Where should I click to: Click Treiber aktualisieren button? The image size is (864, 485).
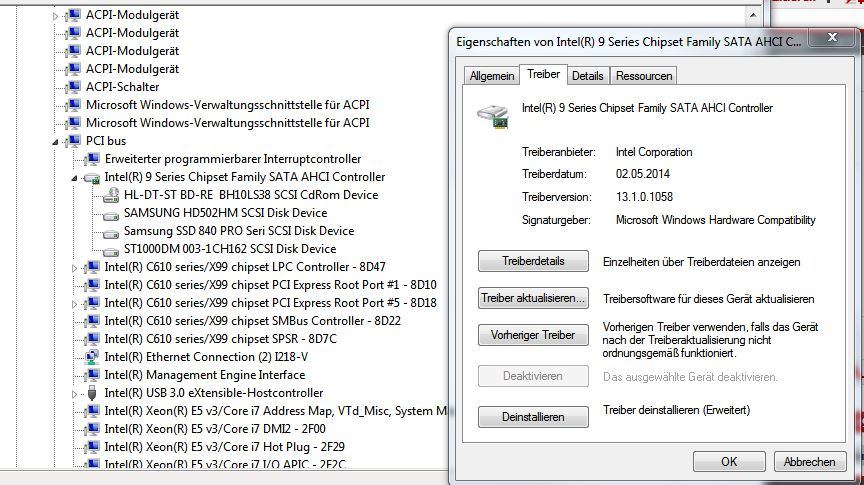(x=533, y=298)
